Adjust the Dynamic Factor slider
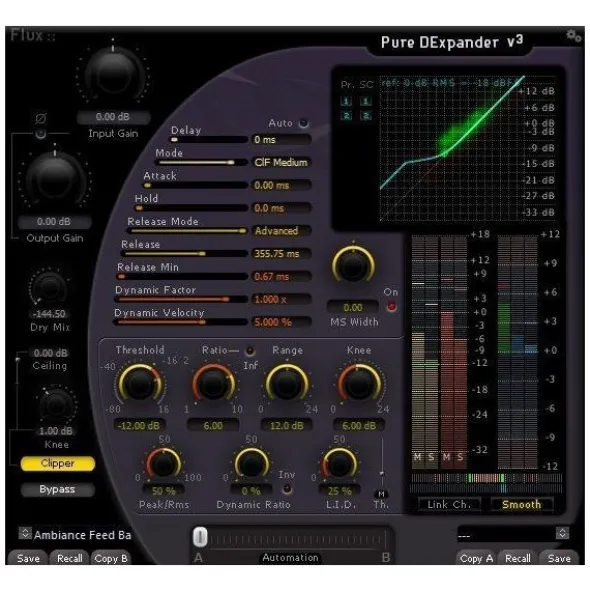The image size is (590, 591). pos(181,299)
